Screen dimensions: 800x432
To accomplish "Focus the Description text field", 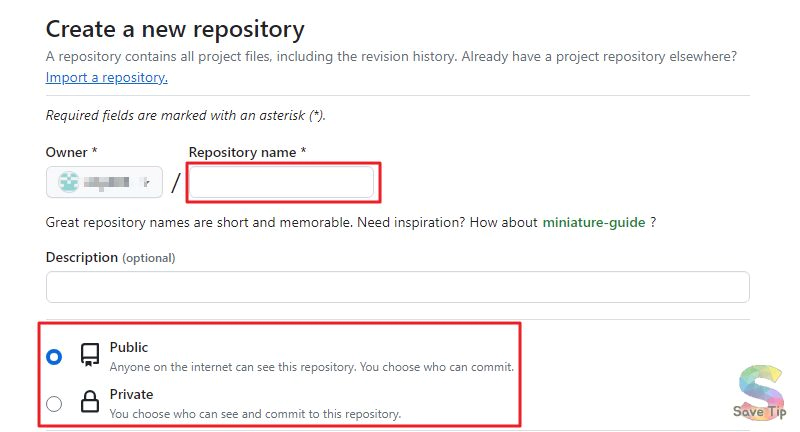I will pyautogui.click(x=397, y=287).
